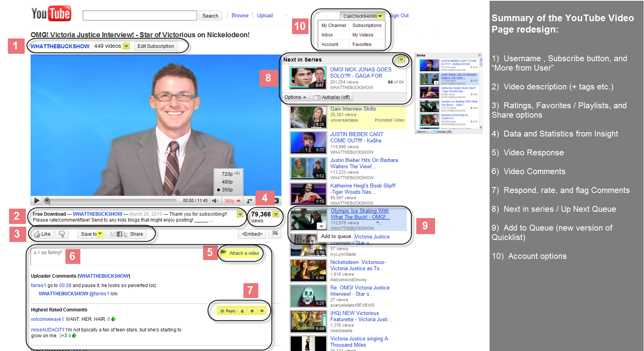Screen dimensions: 644x351
Task: Thumbs-up the highest rated comment
Action: [242, 311]
